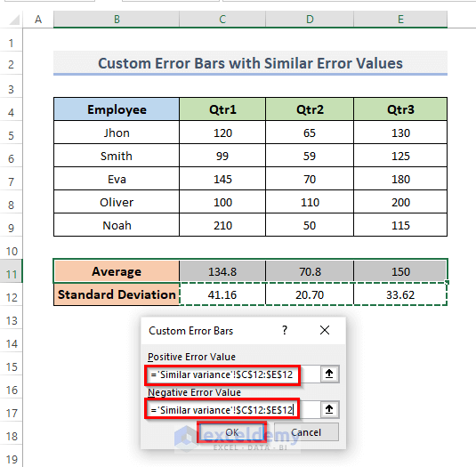The image size is (476, 467).
Task: Select the Employee header cell
Action: (117, 109)
